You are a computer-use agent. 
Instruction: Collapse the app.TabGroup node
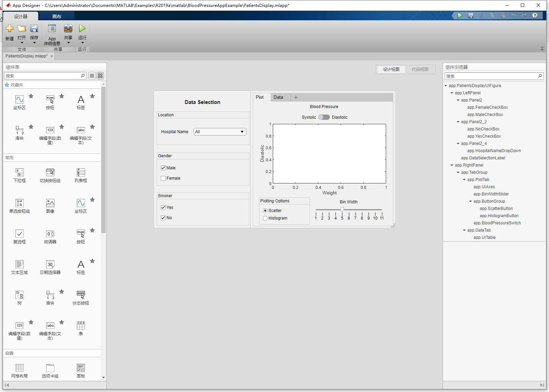coord(458,172)
